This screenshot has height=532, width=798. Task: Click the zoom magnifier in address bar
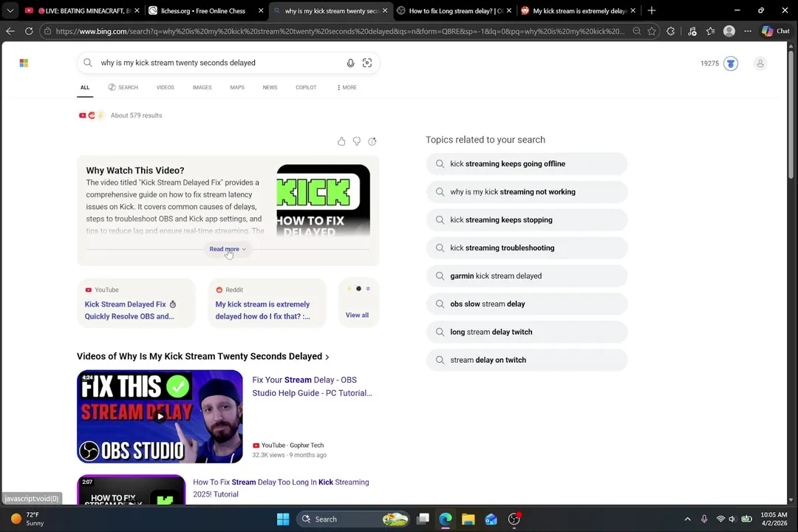point(637,31)
